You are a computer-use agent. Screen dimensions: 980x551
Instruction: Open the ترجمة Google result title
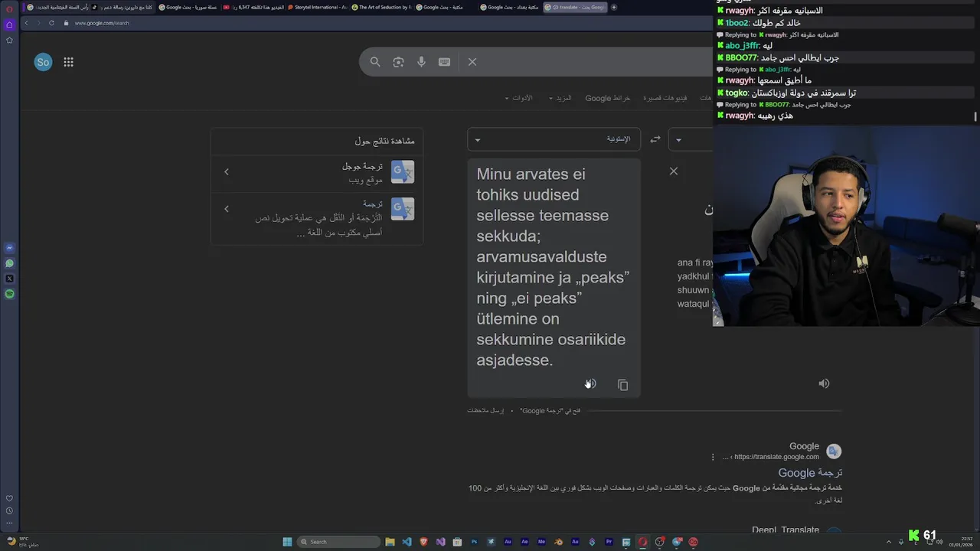[810, 473]
